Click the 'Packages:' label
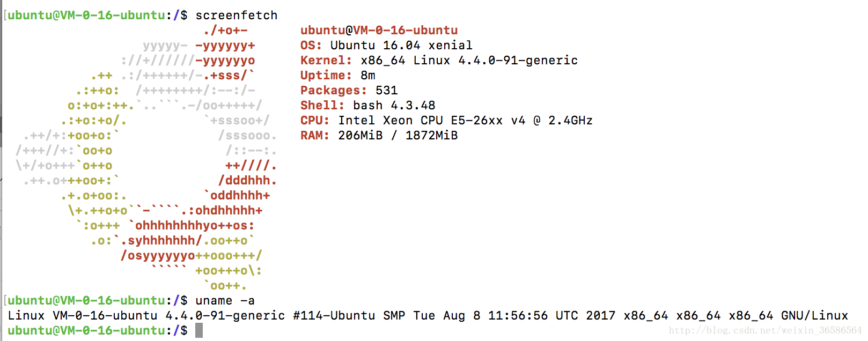 (x=334, y=90)
